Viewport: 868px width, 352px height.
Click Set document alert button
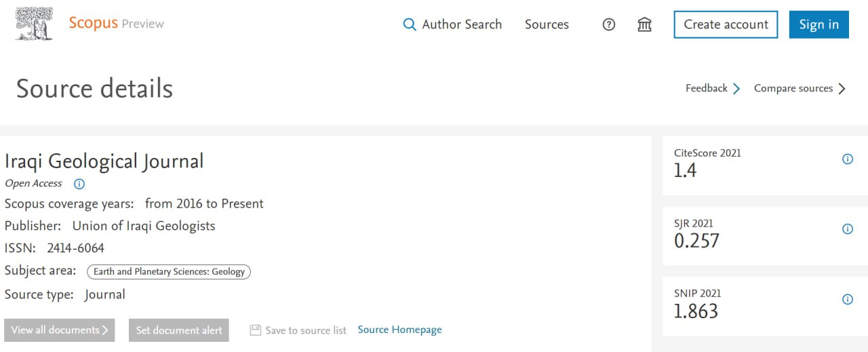pyautogui.click(x=179, y=330)
